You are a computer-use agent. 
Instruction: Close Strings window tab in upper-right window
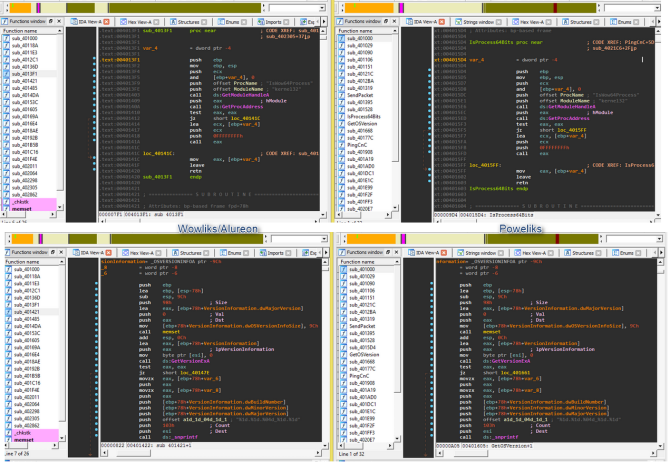[498, 21]
